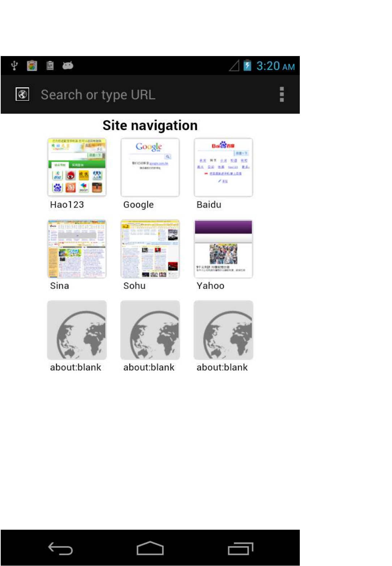Tap the 'Yahoo' label text
The height and width of the screenshot is (566, 392).
tap(210, 286)
